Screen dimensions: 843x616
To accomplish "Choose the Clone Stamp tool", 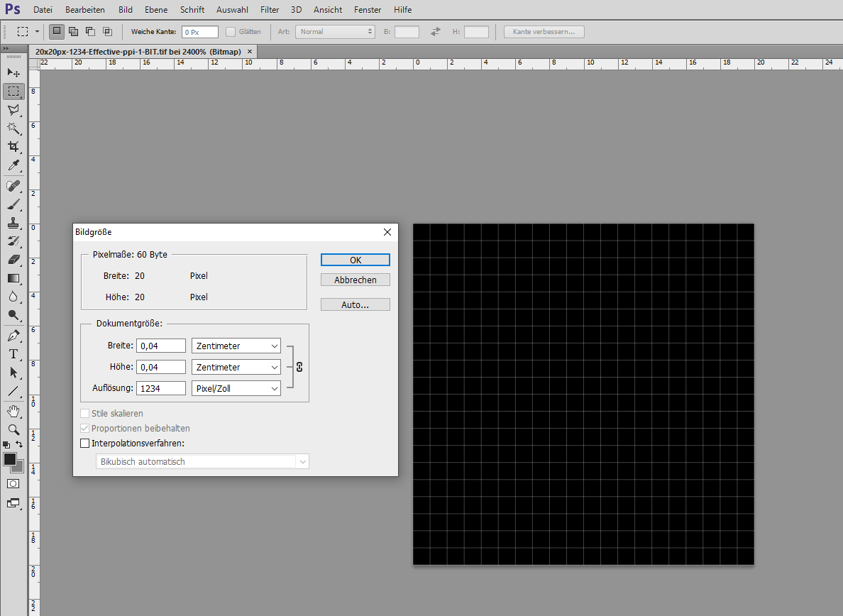I will [13, 224].
